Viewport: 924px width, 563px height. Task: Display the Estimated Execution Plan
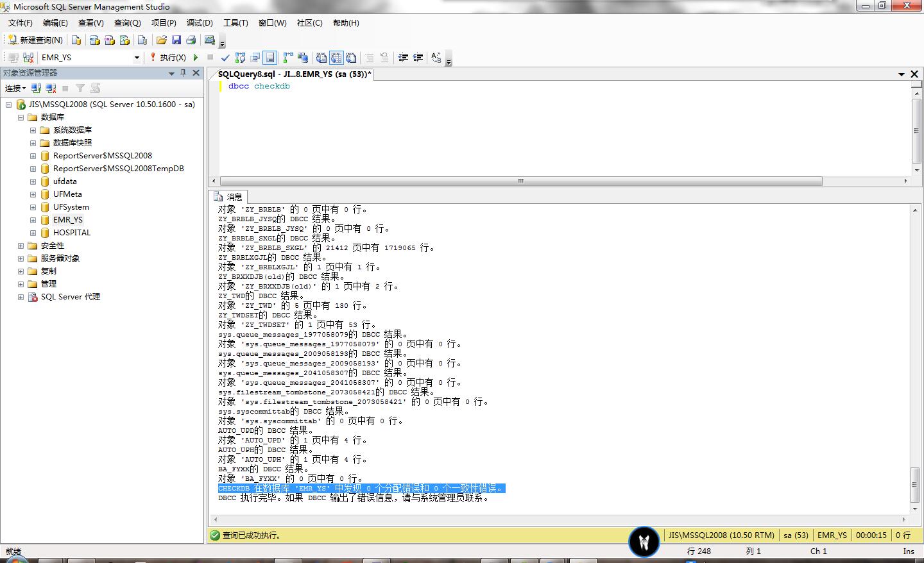pyautogui.click(x=240, y=58)
